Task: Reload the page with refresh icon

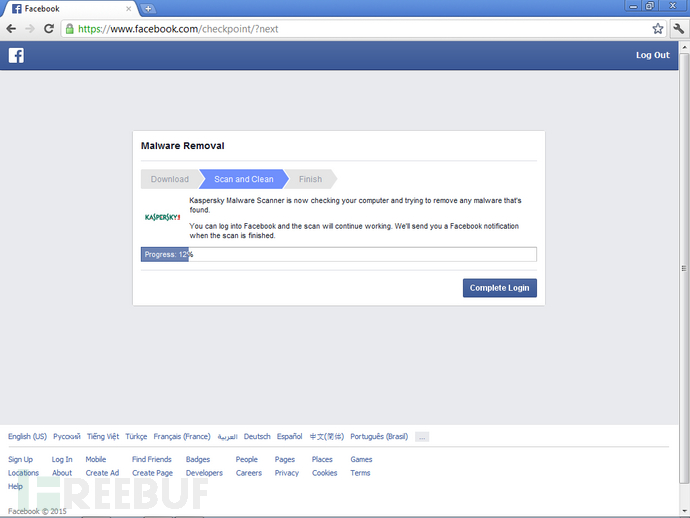Action: pyautogui.click(x=49, y=29)
